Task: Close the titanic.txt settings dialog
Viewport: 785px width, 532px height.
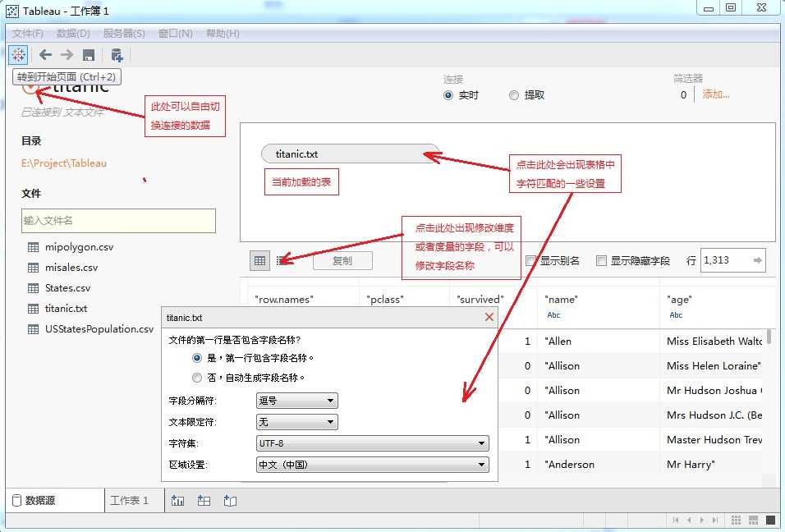Action: click(489, 317)
